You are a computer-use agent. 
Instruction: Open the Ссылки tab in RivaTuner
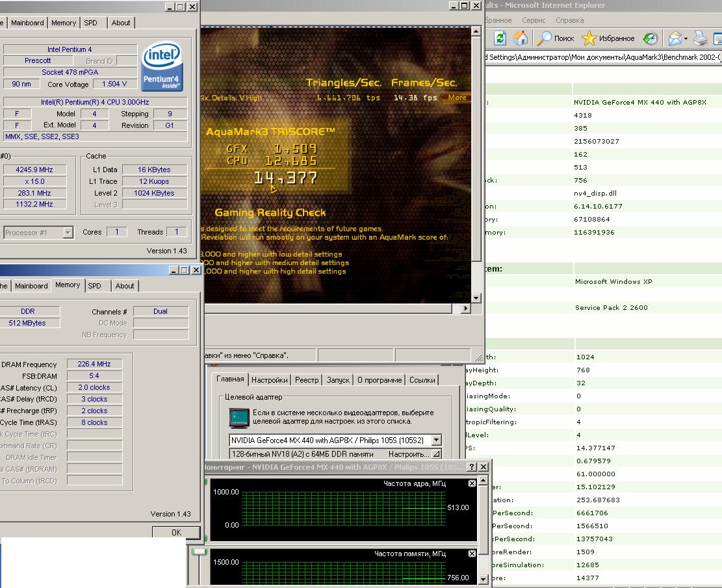(422, 380)
